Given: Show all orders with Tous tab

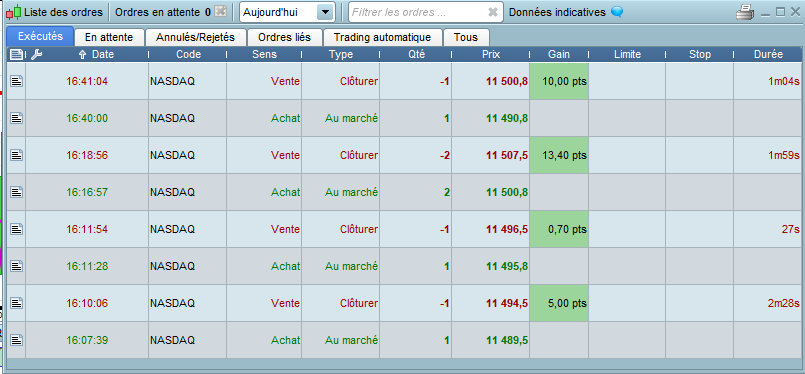Looking at the screenshot, I should (x=466, y=37).
